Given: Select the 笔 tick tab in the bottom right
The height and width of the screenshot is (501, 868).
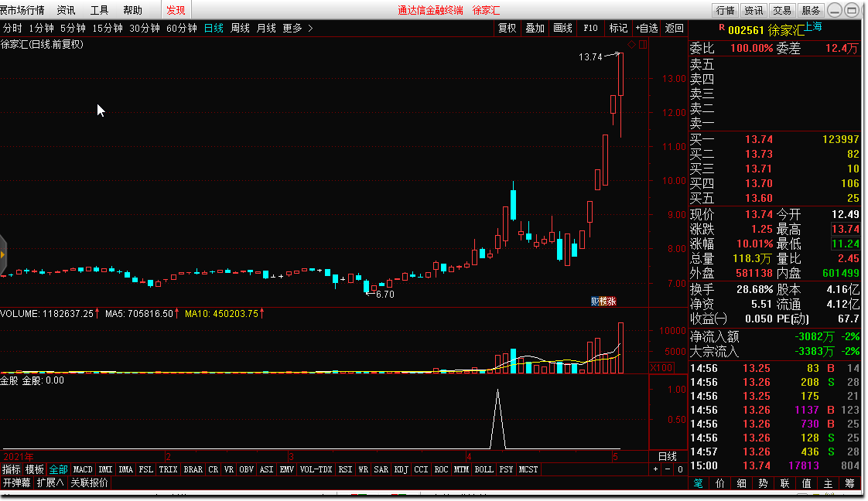Looking at the screenshot, I should pyautogui.click(x=698, y=484).
